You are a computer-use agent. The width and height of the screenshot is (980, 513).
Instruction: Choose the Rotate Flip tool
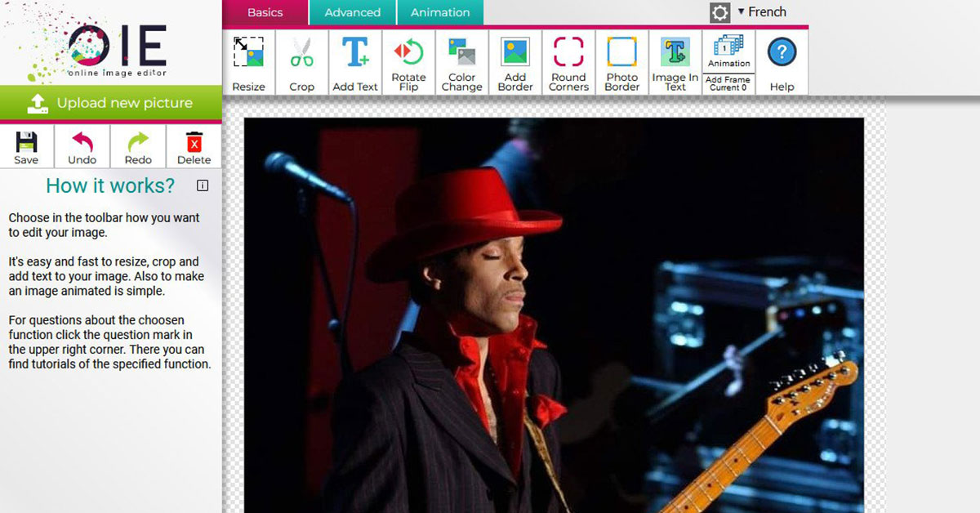point(408,62)
